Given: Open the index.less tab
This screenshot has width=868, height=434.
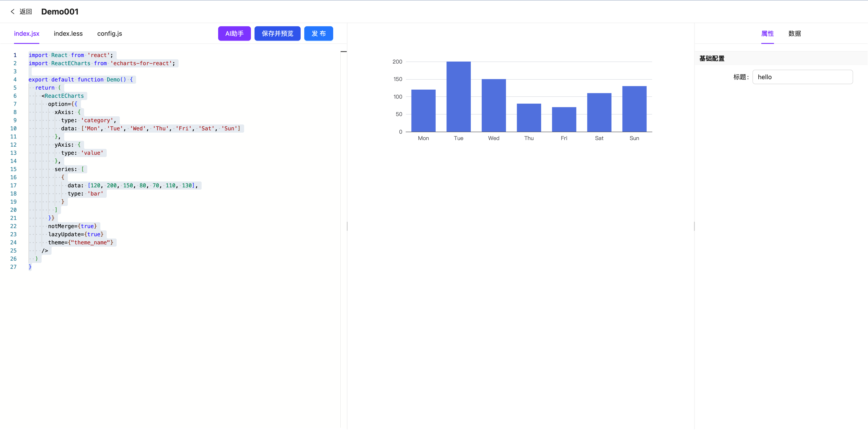Looking at the screenshot, I should coord(68,33).
